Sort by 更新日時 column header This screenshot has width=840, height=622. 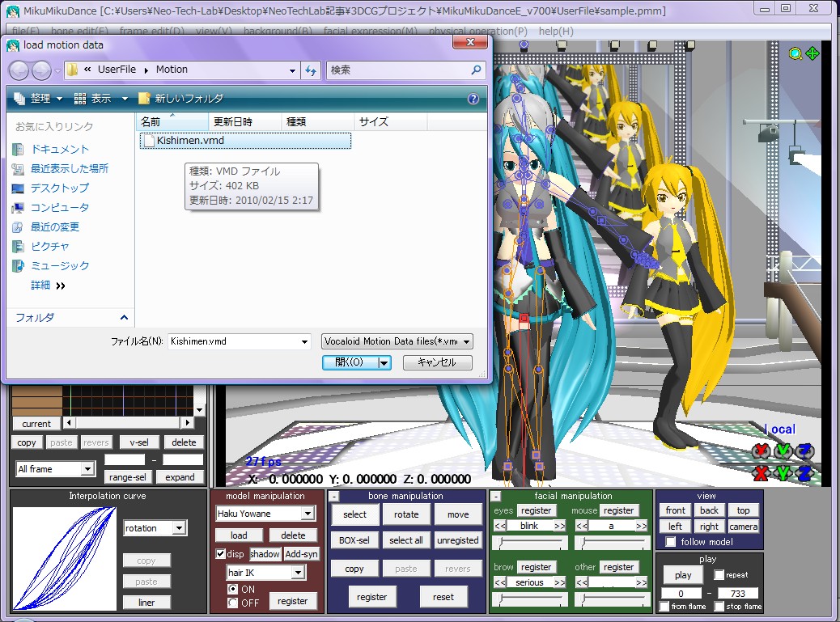coord(245,121)
